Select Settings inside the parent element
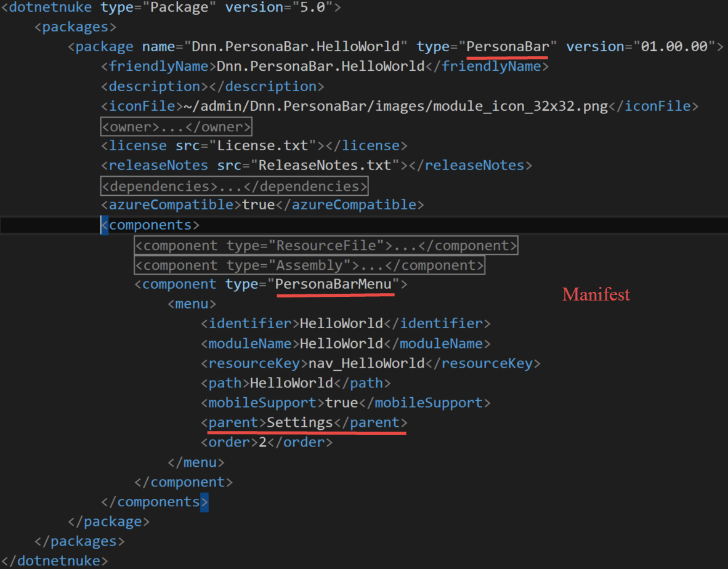Image resolution: width=728 pixels, height=569 pixels. (x=300, y=422)
